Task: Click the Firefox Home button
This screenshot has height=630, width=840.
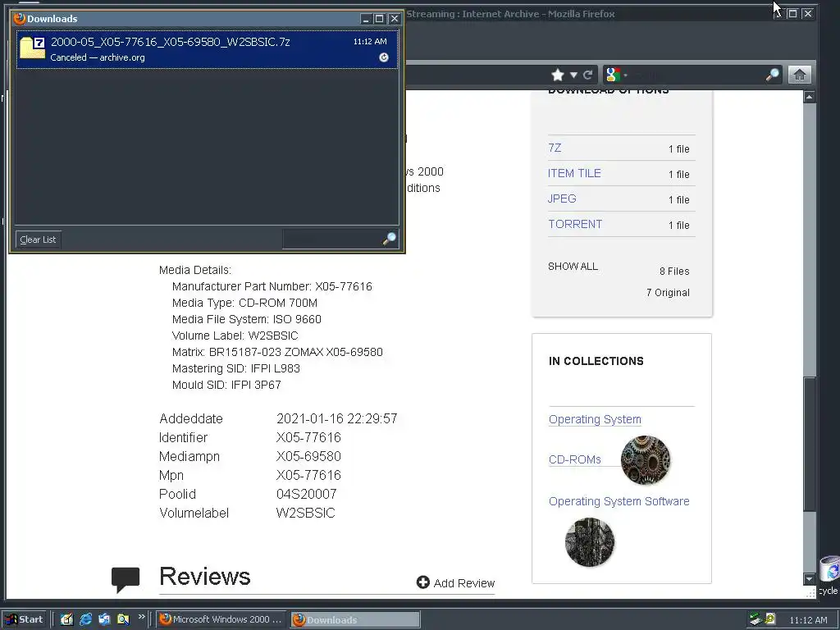Action: click(x=799, y=75)
